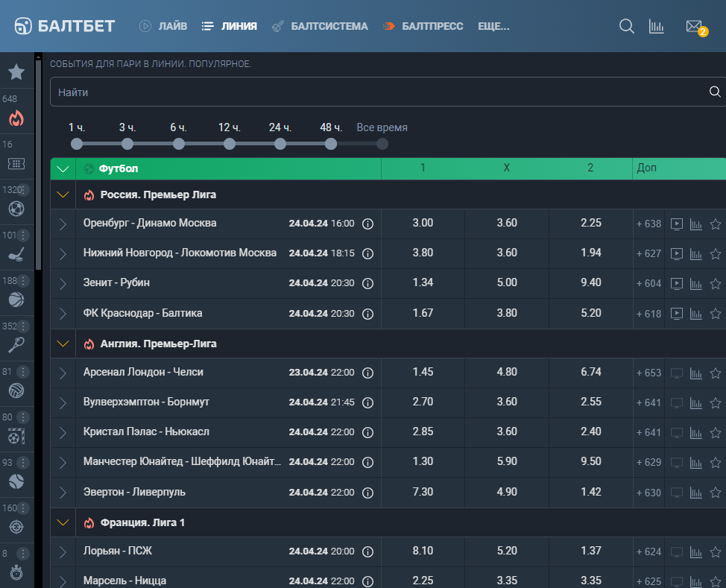The height and width of the screenshot is (588, 726).
Task: Bet 1.42 on Ливерпуль win
Action: (591, 492)
